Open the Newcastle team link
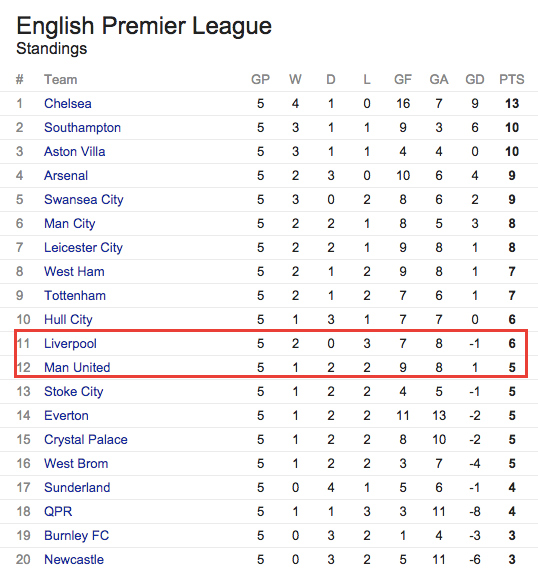Viewport: 538px width, 585px height. [74, 559]
